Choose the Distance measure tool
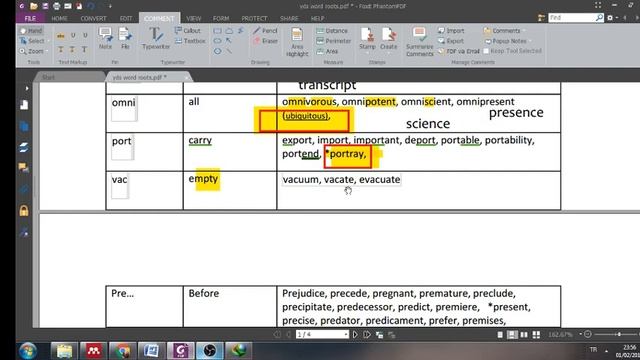Image resolution: width=640 pixels, height=360 pixels. [332, 31]
